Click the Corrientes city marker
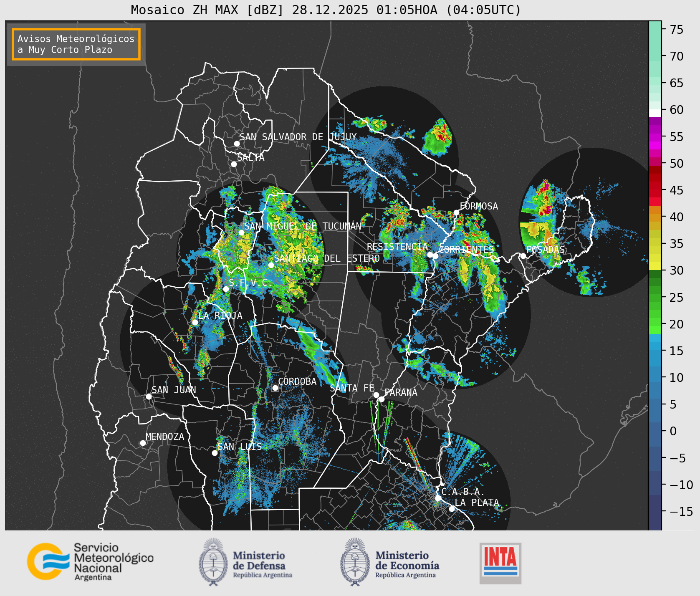This screenshot has width=700, height=596. pos(435,256)
